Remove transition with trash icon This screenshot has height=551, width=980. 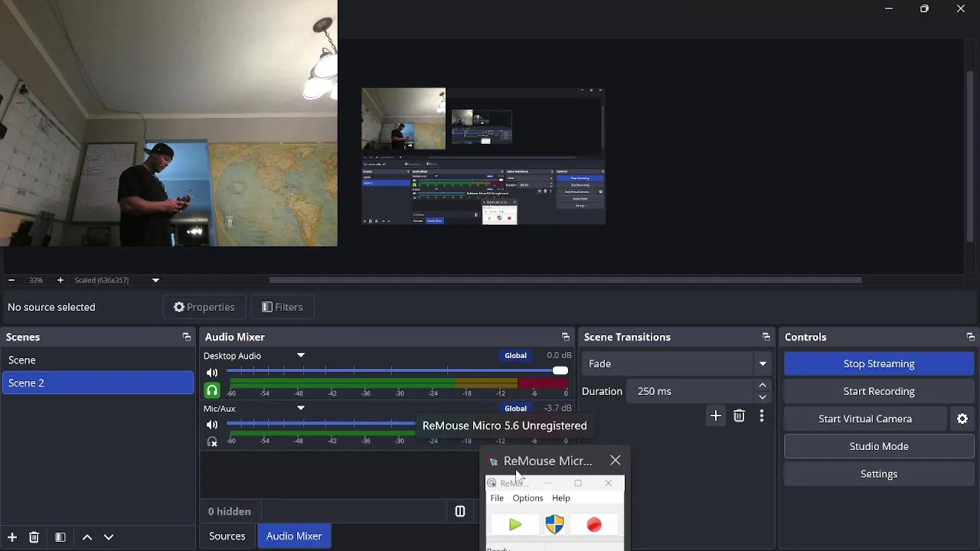[x=739, y=416]
